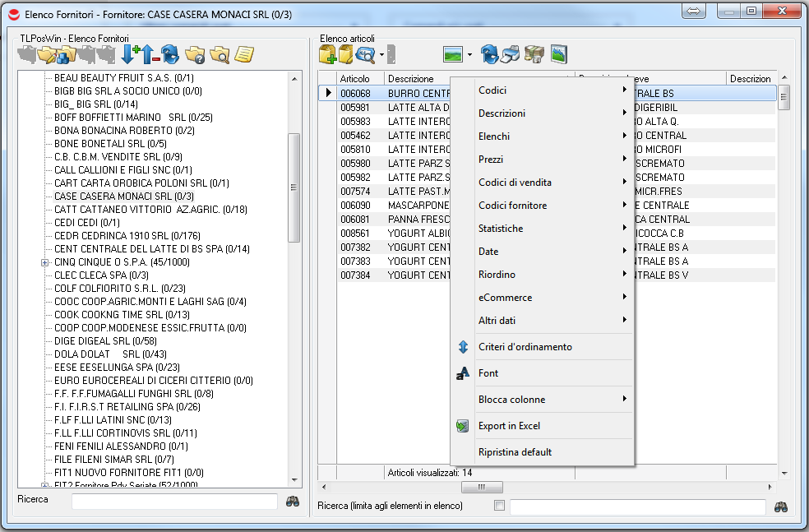The width and height of the screenshot is (809, 532).
Task: Open the statistics chart icon
Action: tap(559, 55)
